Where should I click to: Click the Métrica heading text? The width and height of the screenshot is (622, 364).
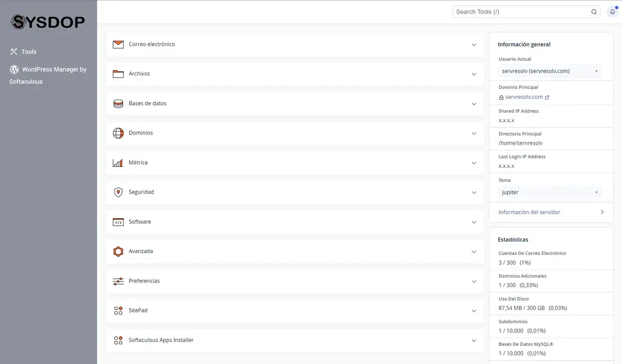tap(138, 163)
